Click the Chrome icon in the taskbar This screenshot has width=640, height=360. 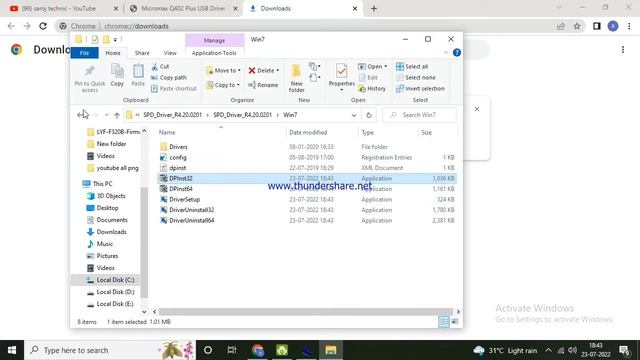[258, 350]
